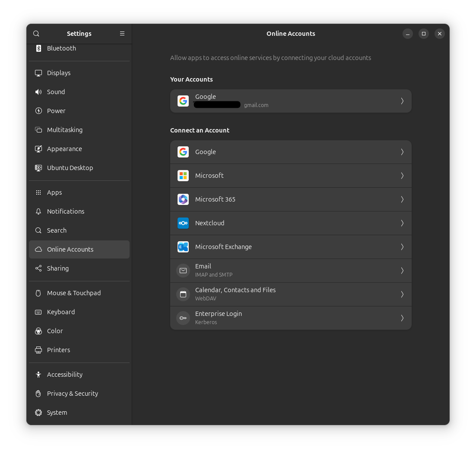The height and width of the screenshot is (454, 476).
Task: Click the Notifications bell icon
Action: [38, 212]
